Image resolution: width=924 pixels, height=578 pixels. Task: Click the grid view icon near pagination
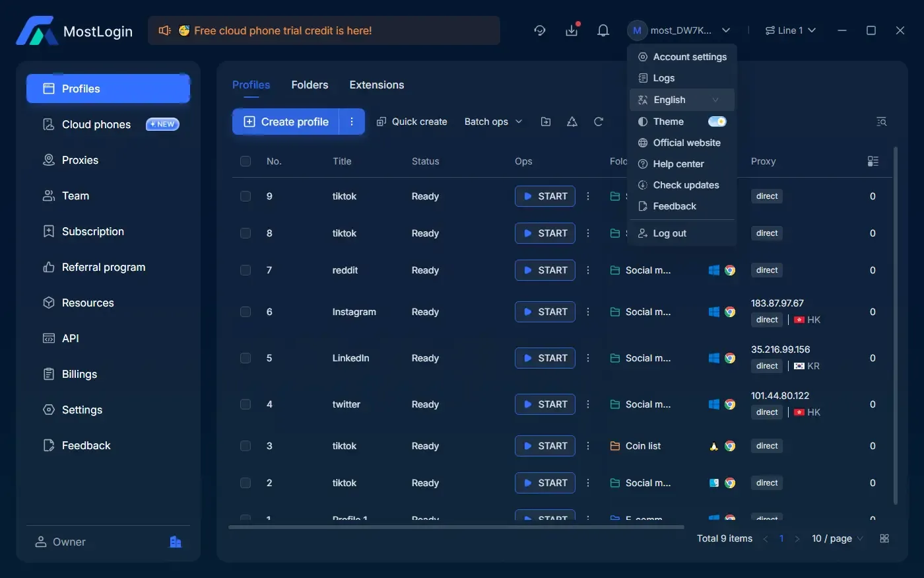point(884,538)
